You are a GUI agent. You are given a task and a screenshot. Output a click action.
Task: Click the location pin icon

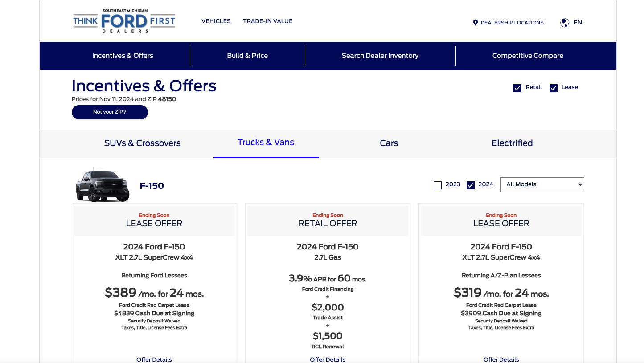coord(476,23)
